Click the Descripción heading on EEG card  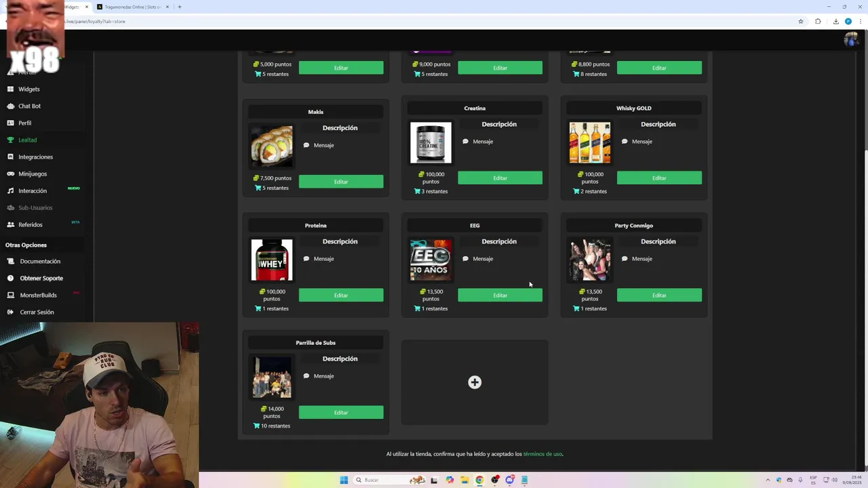tap(499, 241)
